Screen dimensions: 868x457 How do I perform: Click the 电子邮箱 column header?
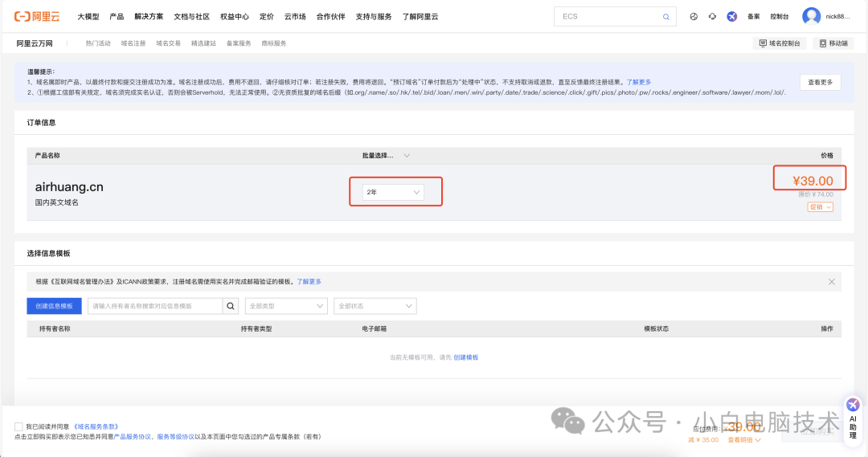[x=375, y=328]
